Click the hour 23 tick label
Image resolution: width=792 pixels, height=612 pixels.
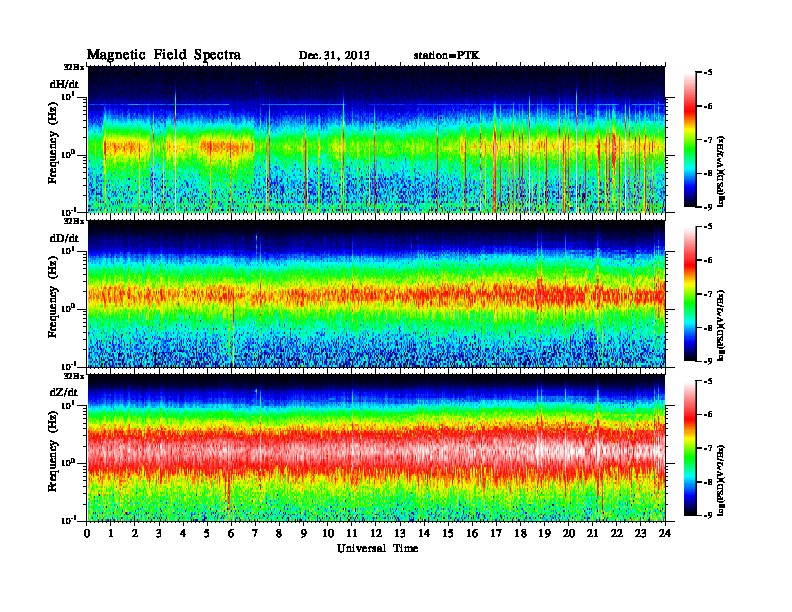coord(641,533)
